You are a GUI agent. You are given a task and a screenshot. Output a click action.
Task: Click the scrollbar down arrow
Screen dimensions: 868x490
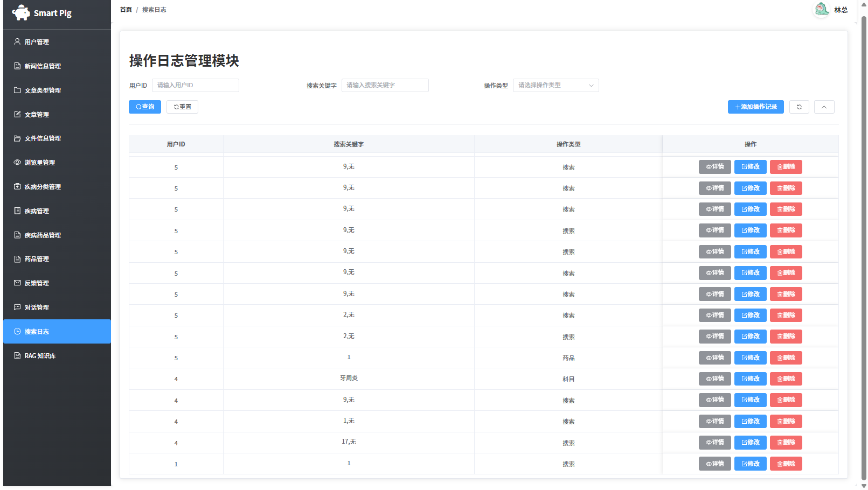pos(864,486)
